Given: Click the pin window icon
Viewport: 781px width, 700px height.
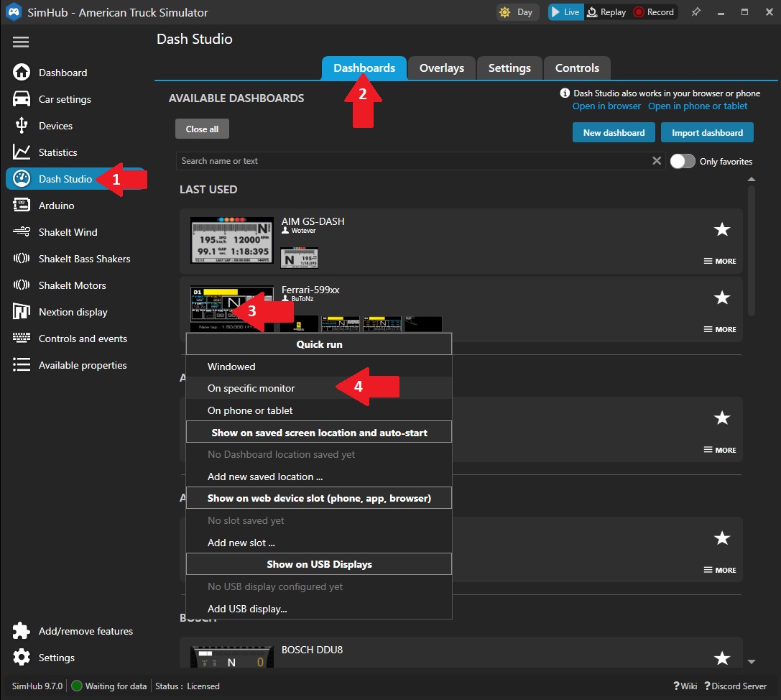Looking at the screenshot, I should 695,12.
